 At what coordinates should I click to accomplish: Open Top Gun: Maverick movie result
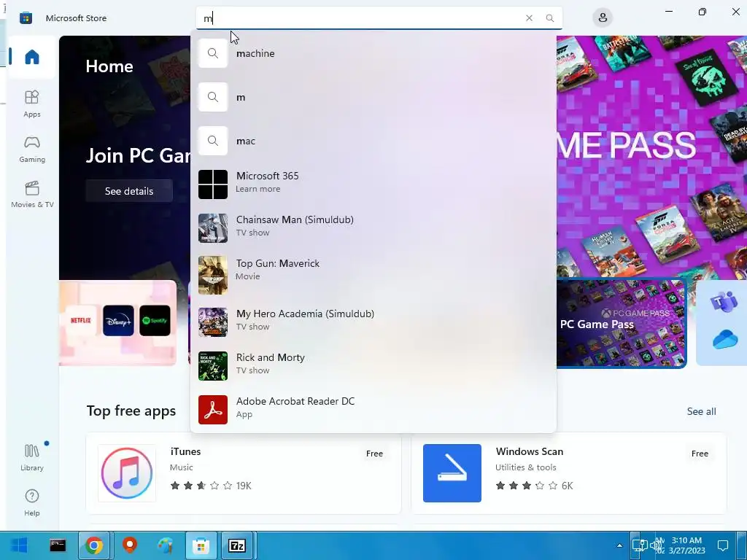click(373, 275)
